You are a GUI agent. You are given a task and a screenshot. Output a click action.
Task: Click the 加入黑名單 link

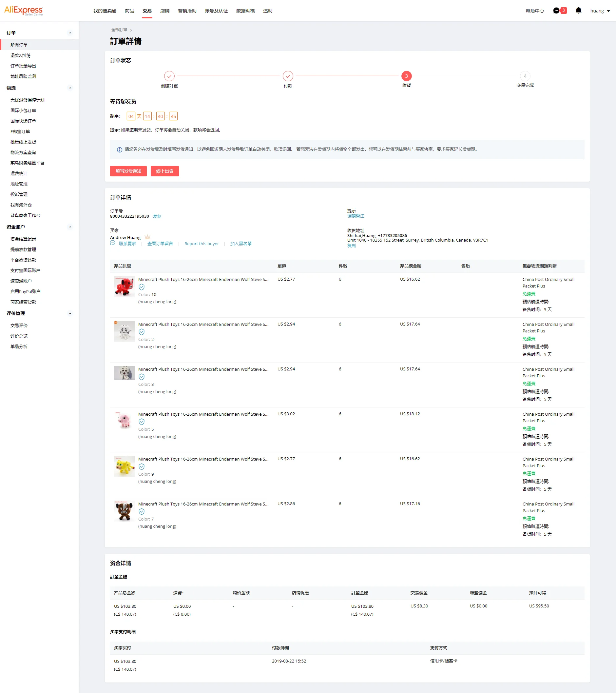click(x=241, y=244)
